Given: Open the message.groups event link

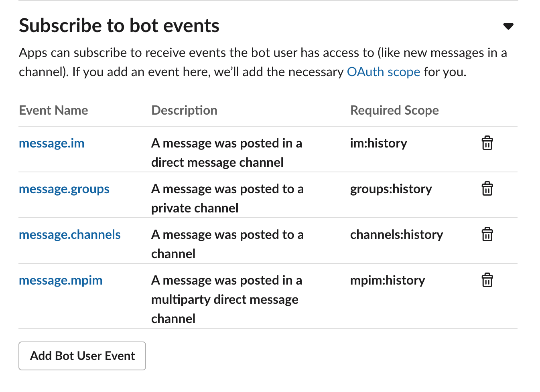Looking at the screenshot, I should click(x=64, y=189).
